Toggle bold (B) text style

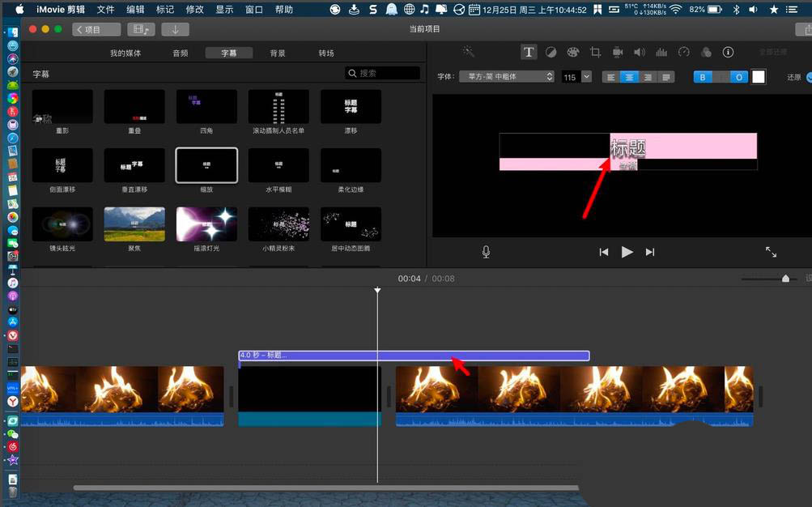point(702,77)
